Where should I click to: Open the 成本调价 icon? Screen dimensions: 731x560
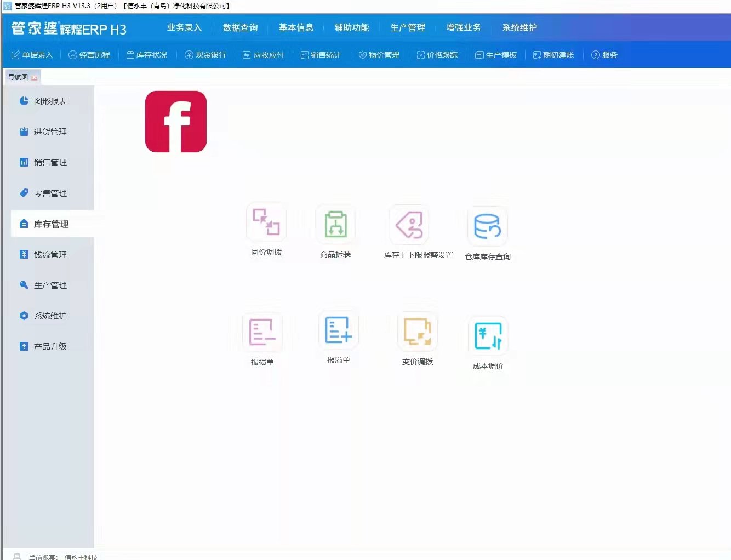click(488, 336)
